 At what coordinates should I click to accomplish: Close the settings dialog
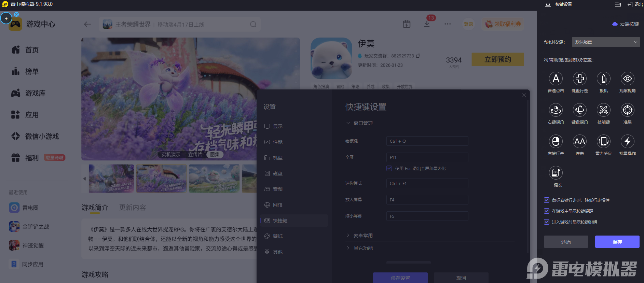[x=524, y=95]
